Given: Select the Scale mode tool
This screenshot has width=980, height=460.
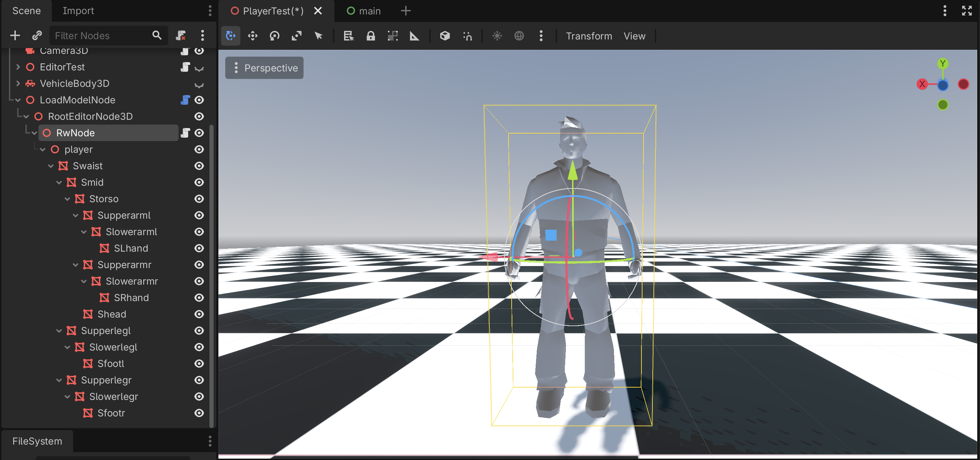Looking at the screenshot, I should [296, 36].
